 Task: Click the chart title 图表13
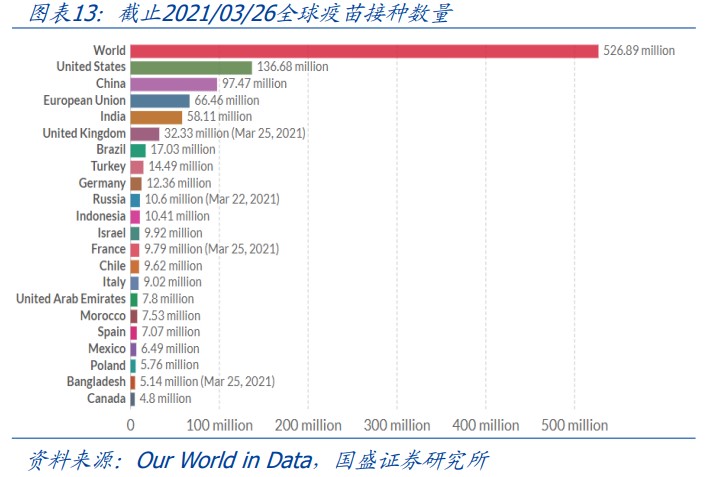tap(66, 13)
